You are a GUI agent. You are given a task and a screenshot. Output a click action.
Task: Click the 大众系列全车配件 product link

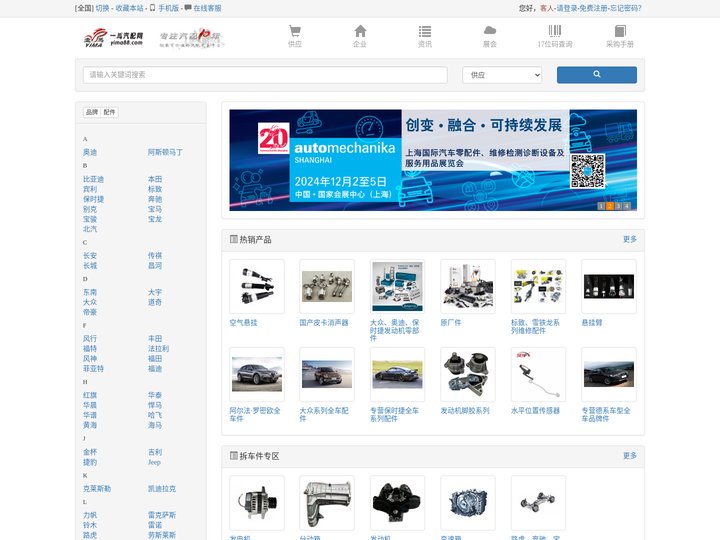click(324, 414)
